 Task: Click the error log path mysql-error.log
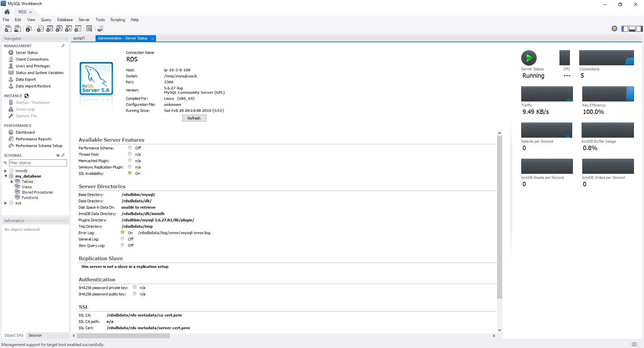(174, 233)
